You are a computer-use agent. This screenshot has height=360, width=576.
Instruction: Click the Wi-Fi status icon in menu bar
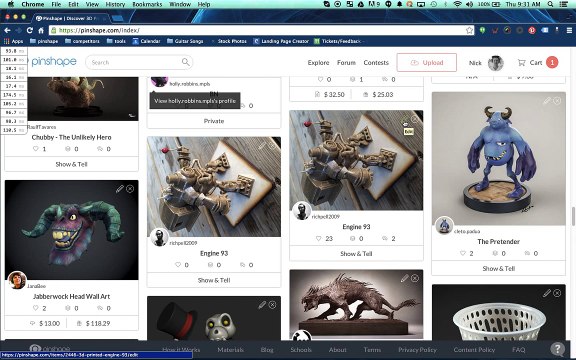pos(457,4)
